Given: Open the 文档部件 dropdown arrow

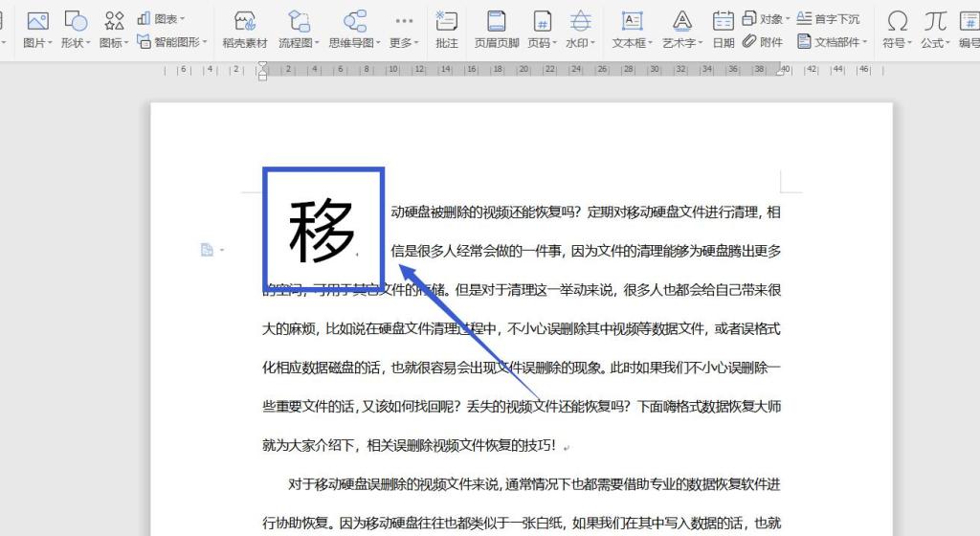Looking at the screenshot, I should tap(865, 42).
